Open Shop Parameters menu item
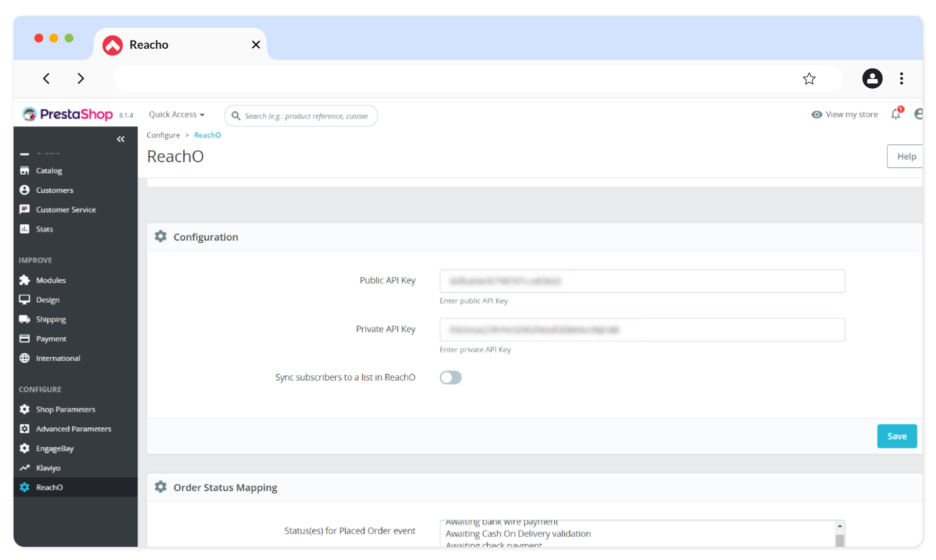The image size is (936, 560). (65, 409)
